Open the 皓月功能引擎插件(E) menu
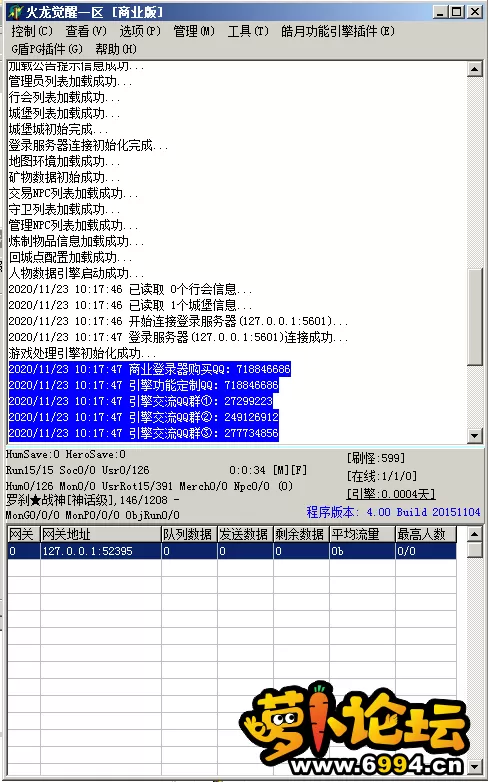The height and width of the screenshot is (782, 488). (x=338, y=31)
